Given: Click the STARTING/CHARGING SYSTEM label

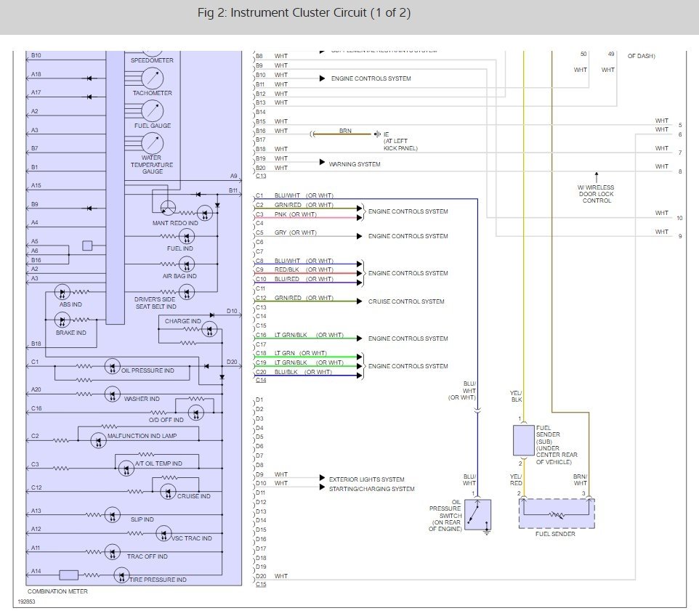Looking at the screenshot, I should [x=371, y=489].
